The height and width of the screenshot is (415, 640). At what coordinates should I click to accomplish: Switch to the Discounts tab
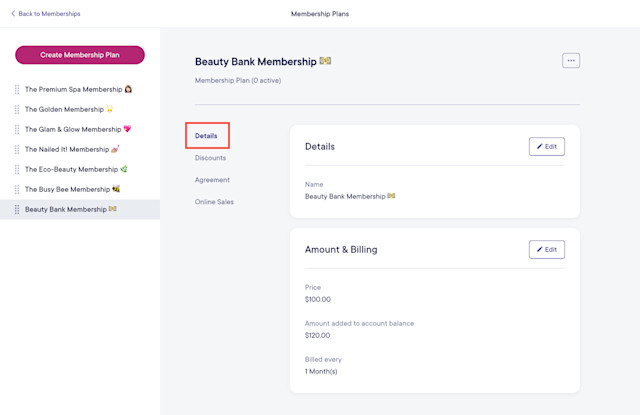(x=210, y=158)
